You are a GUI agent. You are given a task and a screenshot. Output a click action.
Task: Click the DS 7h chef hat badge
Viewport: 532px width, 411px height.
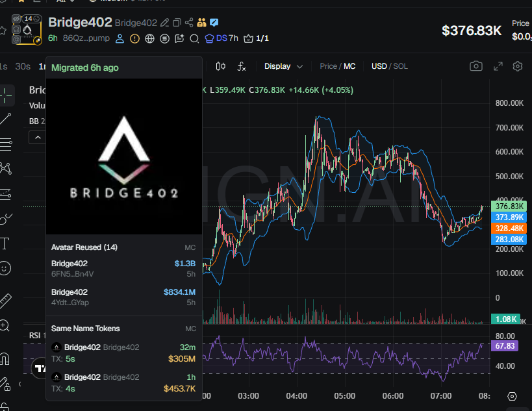click(x=222, y=38)
